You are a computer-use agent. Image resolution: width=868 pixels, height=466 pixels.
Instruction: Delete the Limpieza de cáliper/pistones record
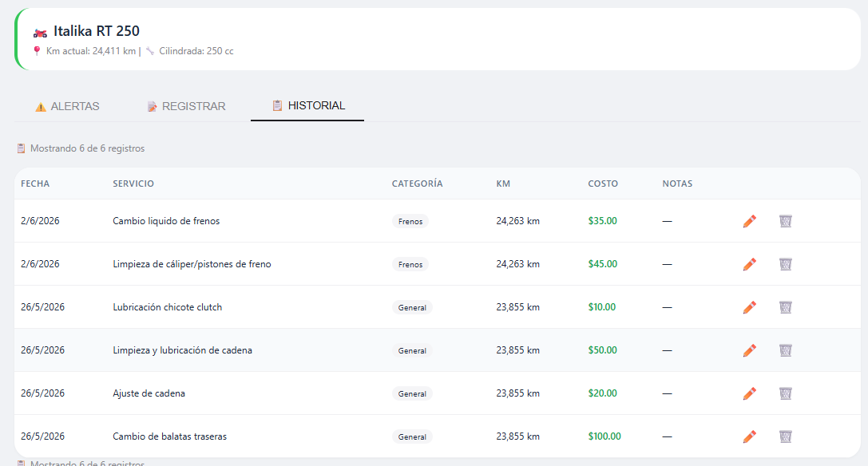pyautogui.click(x=786, y=264)
